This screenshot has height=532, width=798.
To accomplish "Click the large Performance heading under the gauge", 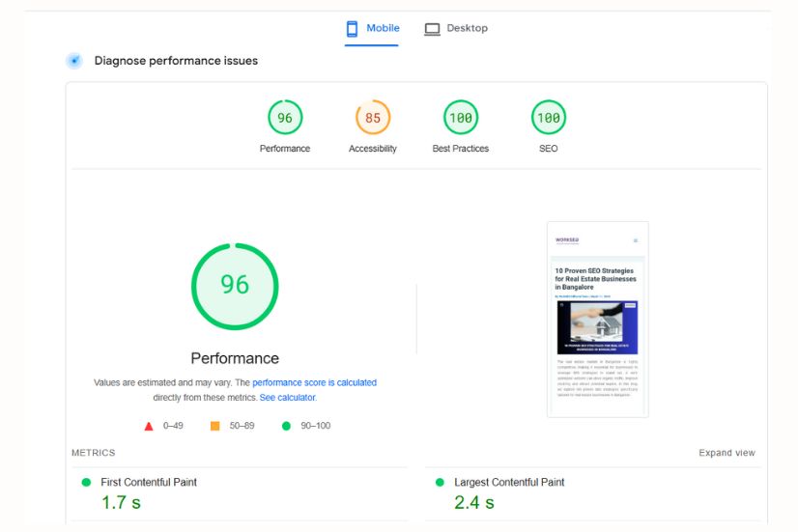I will [x=235, y=358].
